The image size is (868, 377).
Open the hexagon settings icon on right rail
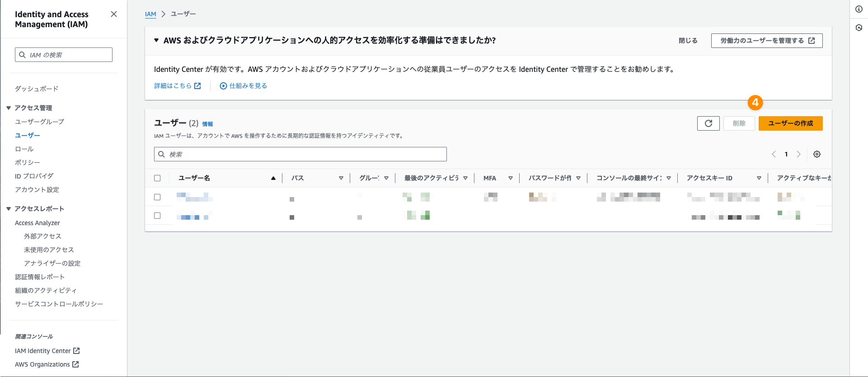coord(859,28)
